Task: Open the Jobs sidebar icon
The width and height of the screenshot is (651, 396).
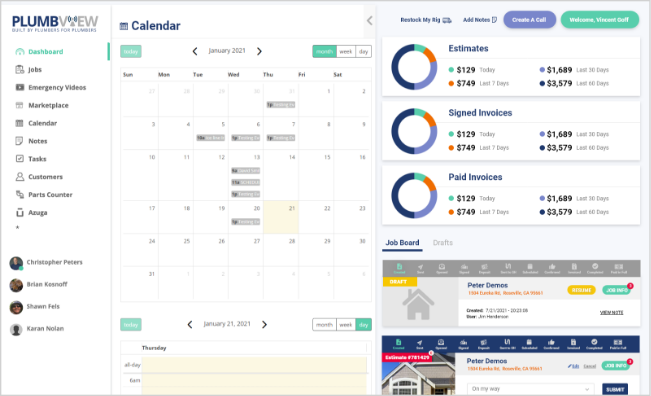Action: tap(20, 69)
